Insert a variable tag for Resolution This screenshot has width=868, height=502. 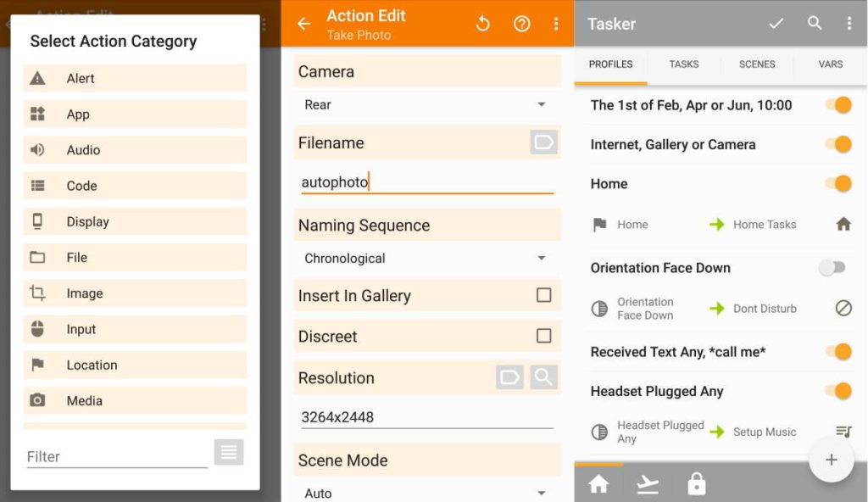pyautogui.click(x=509, y=377)
